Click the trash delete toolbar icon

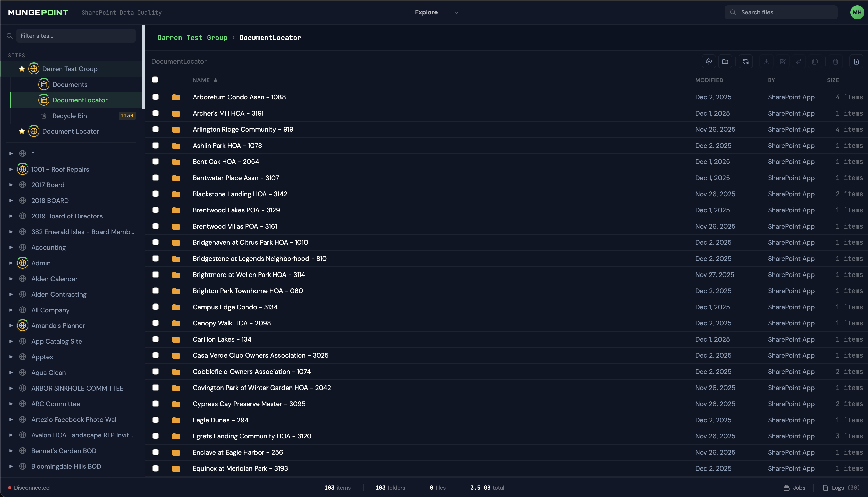835,62
